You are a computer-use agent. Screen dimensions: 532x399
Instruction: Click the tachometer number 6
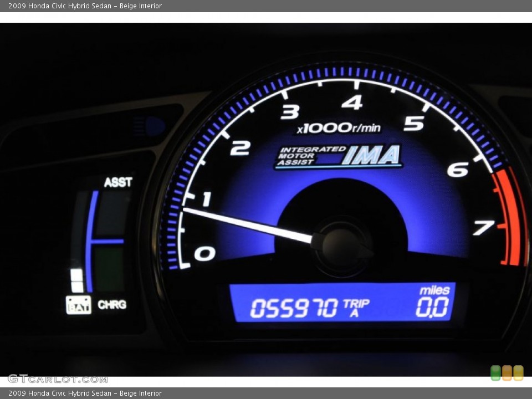458,170
